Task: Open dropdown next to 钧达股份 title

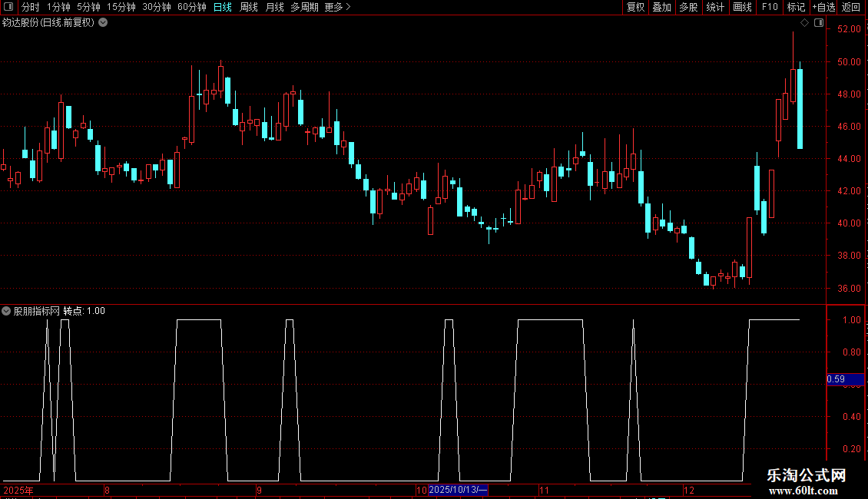Action: click(103, 23)
